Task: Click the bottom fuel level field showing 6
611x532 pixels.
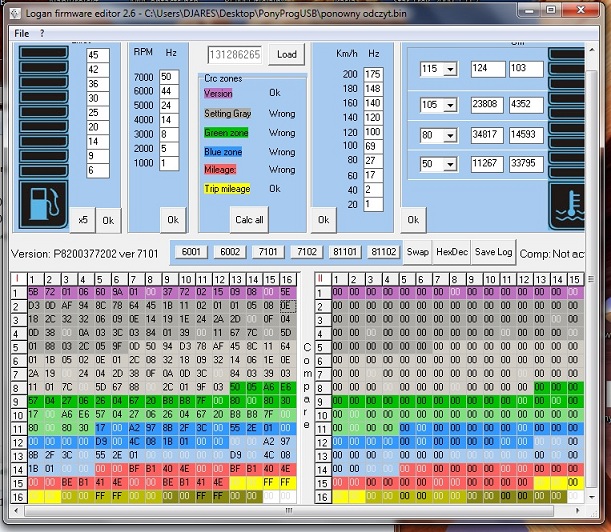Action: coord(98,170)
